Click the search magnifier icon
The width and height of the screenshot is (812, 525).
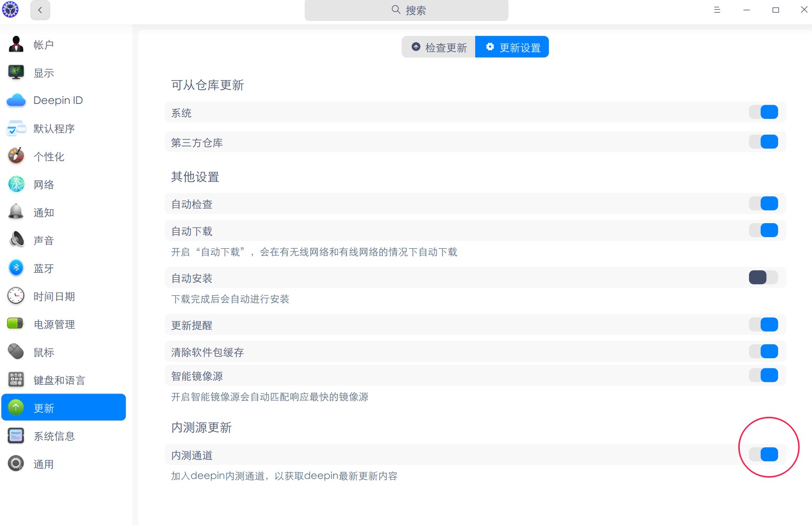[x=396, y=10]
